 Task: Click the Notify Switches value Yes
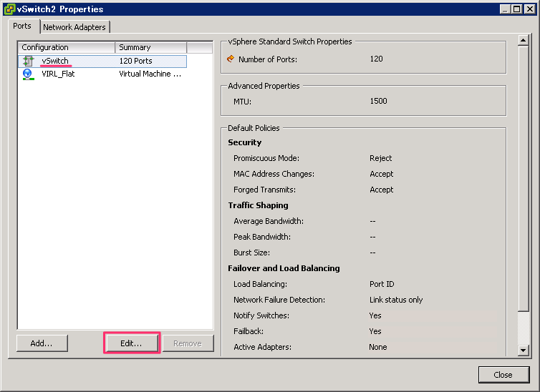375,315
